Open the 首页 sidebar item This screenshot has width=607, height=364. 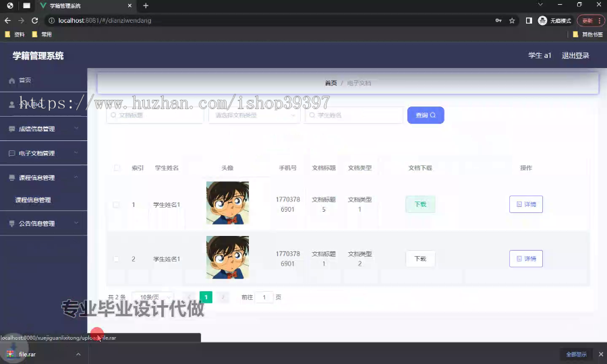coord(43,80)
